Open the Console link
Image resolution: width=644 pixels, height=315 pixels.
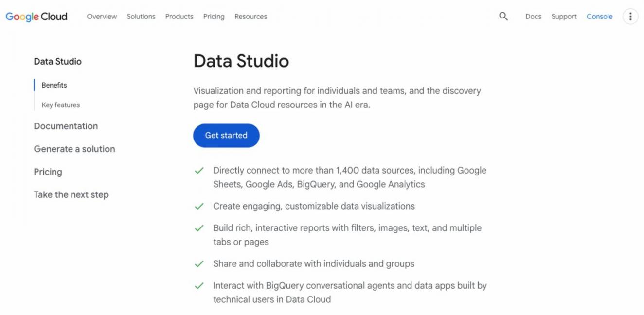tap(599, 17)
